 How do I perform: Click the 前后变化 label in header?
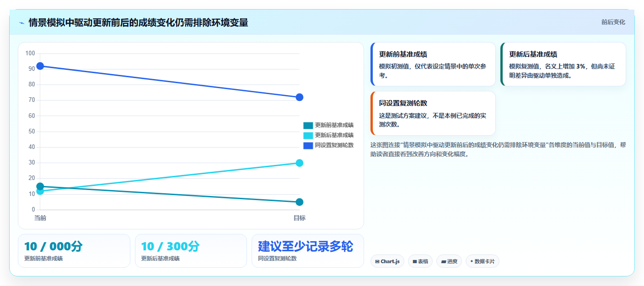(x=613, y=22)
